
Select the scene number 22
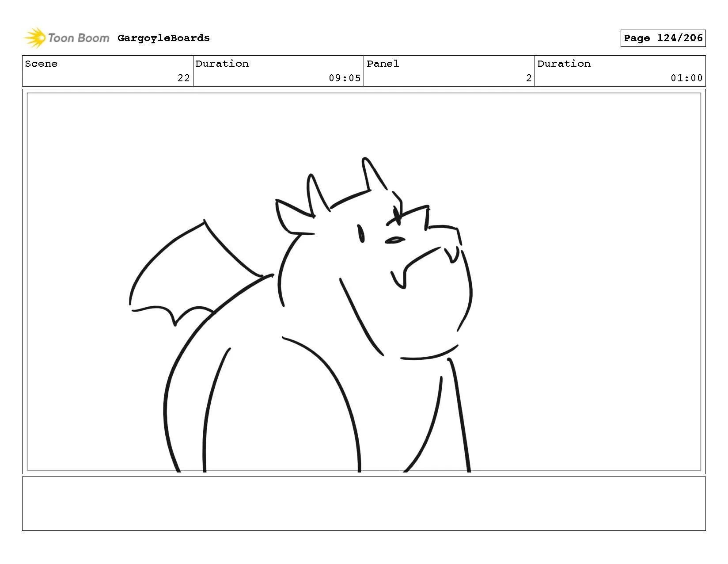184,78
